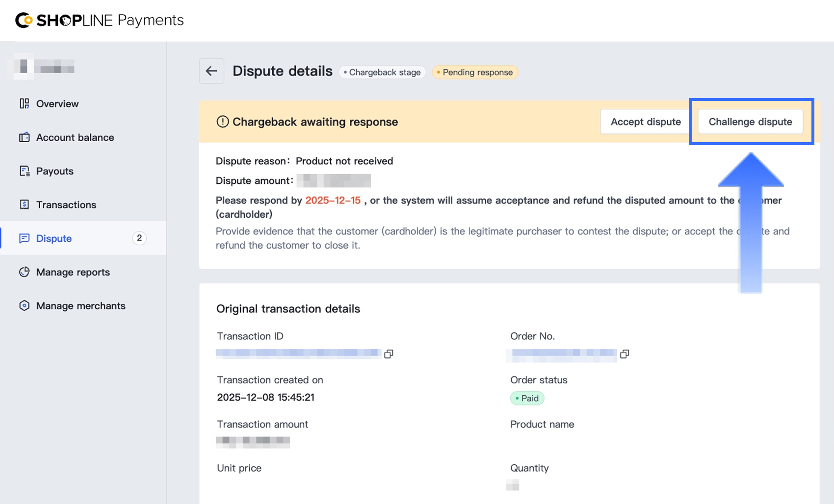Click the Payouts sidebar icon
The height and width of the screenshot is (504, 834).
[x=24, y=171]
